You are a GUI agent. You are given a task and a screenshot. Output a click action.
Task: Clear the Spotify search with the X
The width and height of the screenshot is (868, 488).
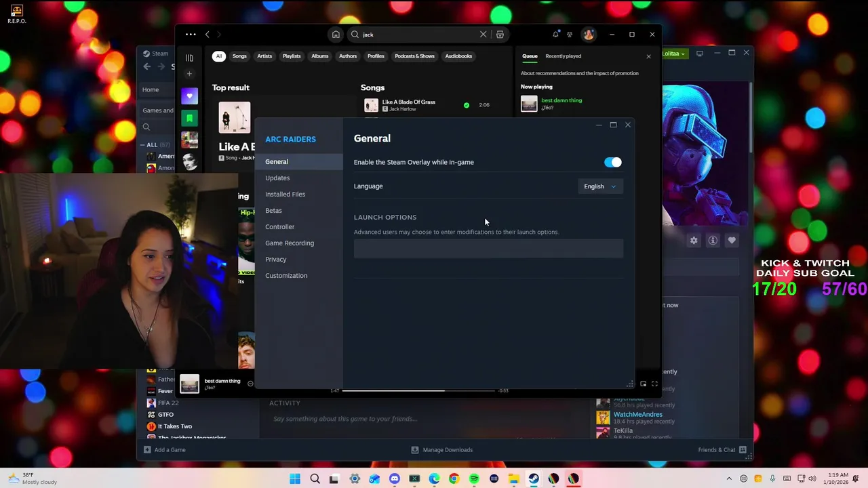point(484,35)
